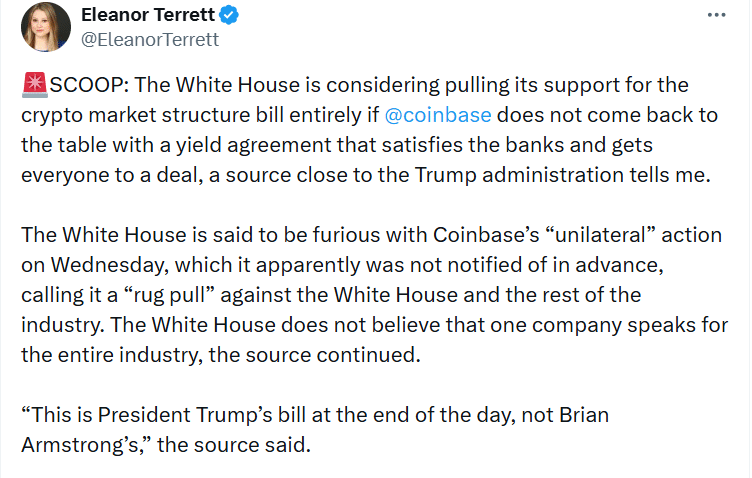Image resolution: width=752 pixels, height=478 pixels.
Task: Click the @EleanorTerrett handle
Action: pos(150,41)
